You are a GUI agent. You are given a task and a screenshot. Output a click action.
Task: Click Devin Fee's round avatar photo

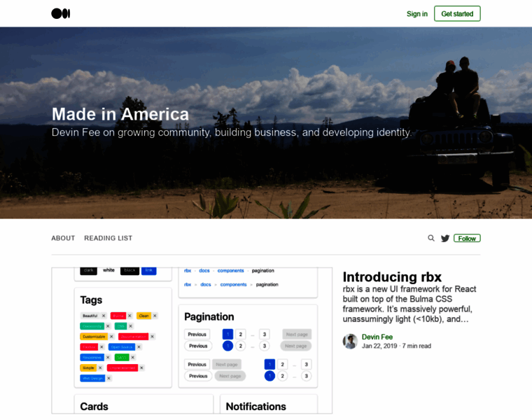(350, 341)
